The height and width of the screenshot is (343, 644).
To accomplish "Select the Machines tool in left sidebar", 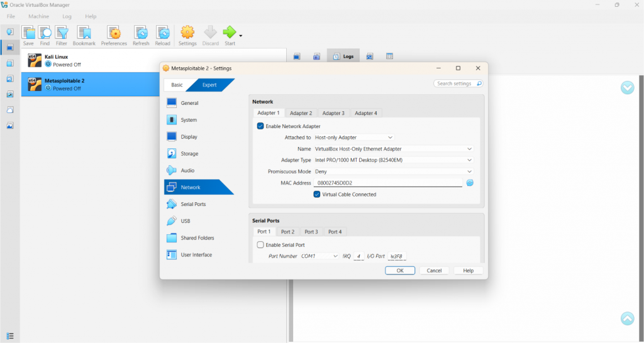I will (10, 47).
